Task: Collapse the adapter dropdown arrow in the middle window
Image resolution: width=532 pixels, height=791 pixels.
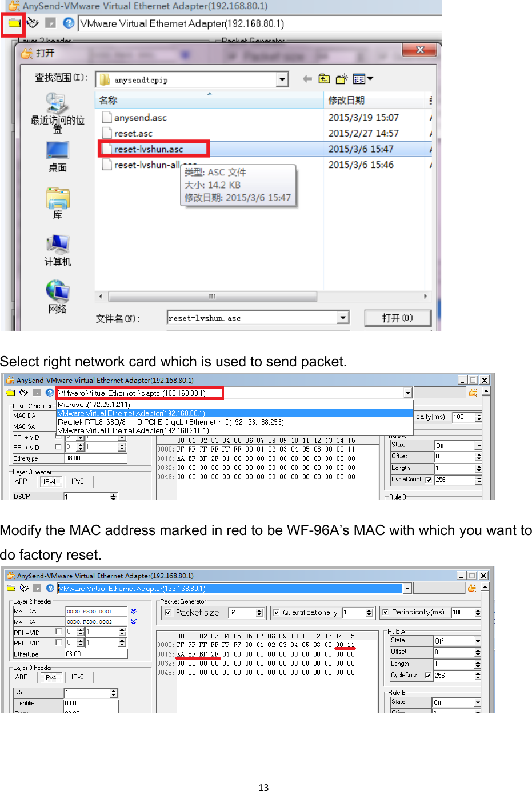Action: pos(408,393)
